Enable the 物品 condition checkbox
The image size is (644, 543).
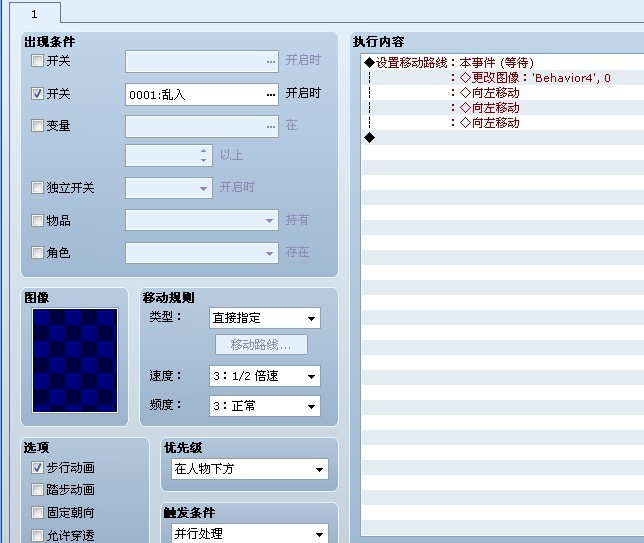pos(37,221)
